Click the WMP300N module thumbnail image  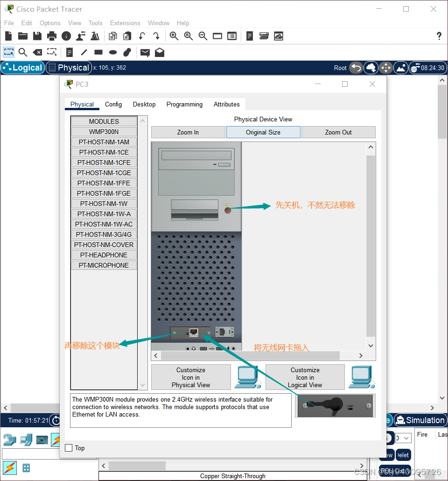tap(335, 405)
